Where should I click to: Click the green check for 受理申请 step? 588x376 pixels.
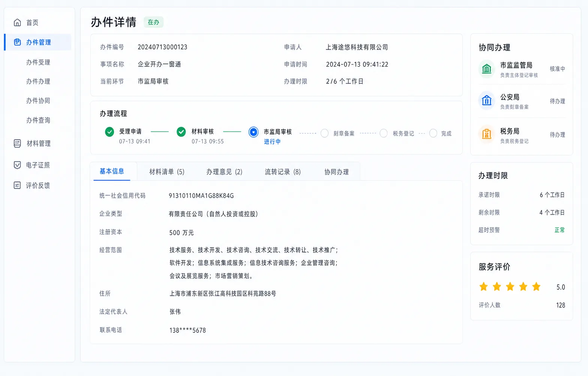click(x=109, y=132)
